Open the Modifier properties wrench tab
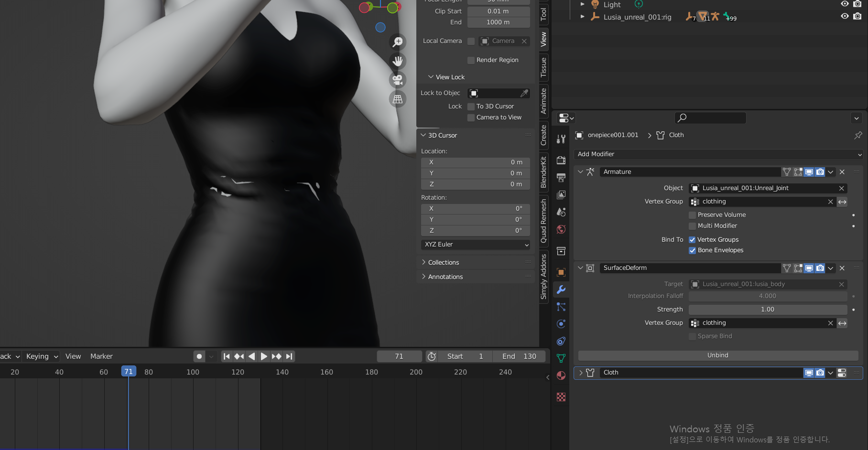 [x=561, y=289]
